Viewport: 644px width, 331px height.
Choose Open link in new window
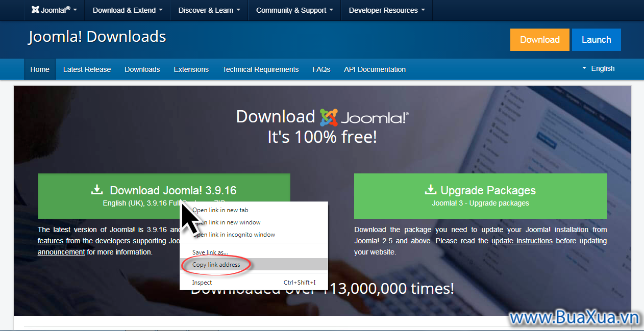(x=254, y=222)
